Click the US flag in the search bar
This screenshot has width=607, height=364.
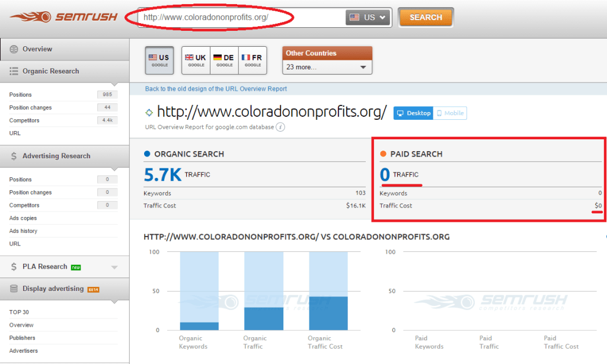pos(354,17)
